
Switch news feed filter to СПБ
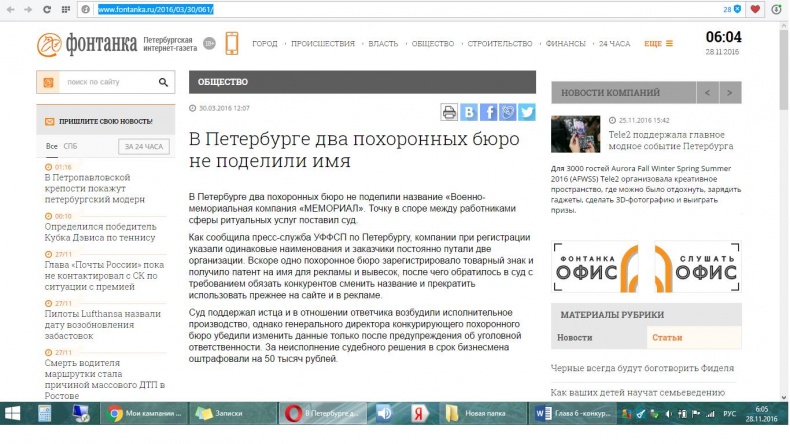[70, 146]
